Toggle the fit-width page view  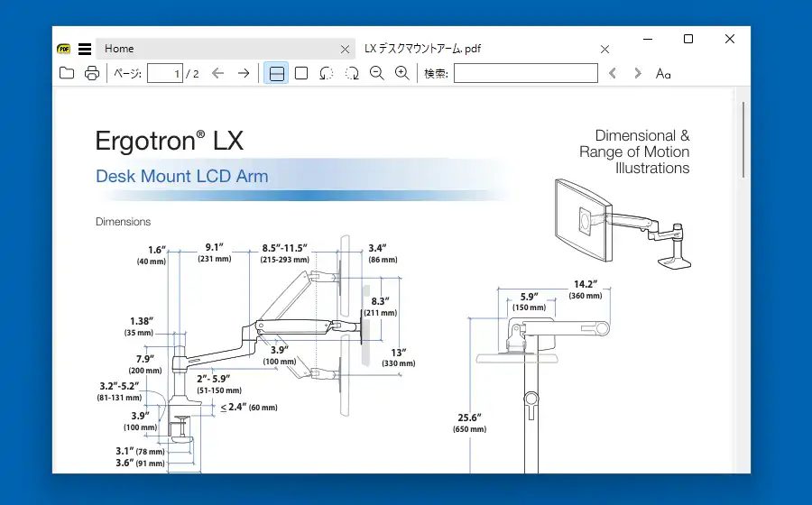coord(277,73)
